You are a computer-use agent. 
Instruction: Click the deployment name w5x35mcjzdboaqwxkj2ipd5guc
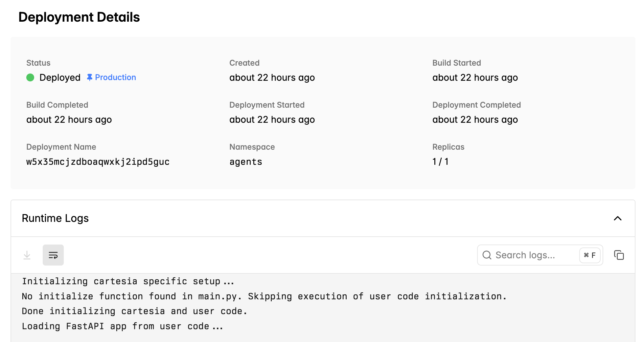(98, 161)
